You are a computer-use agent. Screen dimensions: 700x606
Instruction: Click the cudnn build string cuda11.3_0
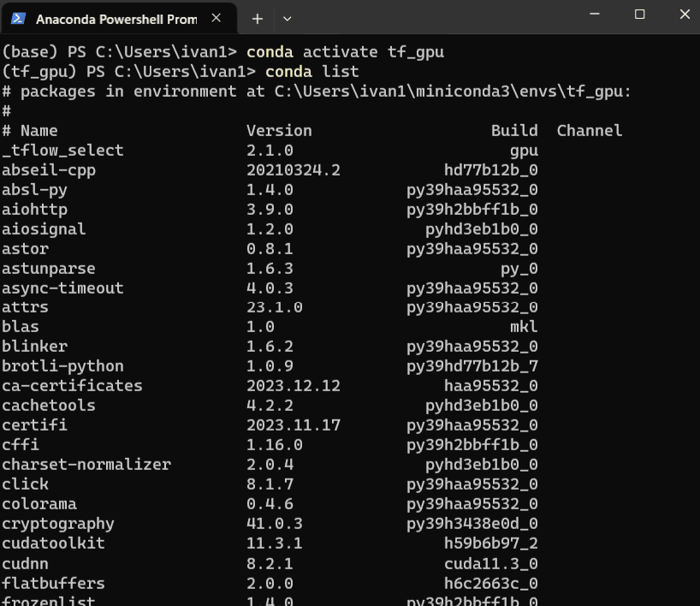[490, 563]
